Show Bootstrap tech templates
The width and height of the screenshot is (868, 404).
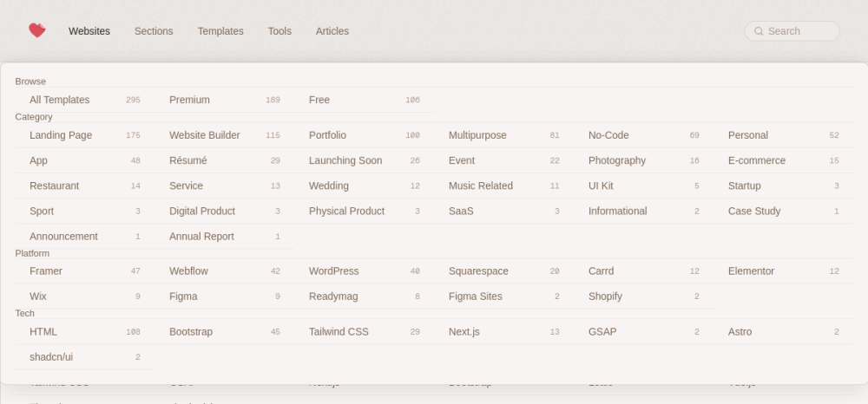(225, 332)
